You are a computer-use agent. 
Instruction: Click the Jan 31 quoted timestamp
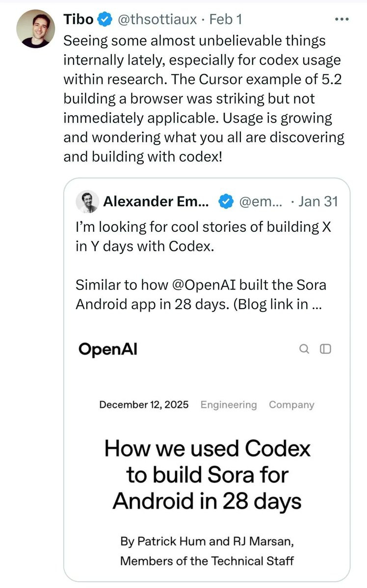[x=318, y=201]
